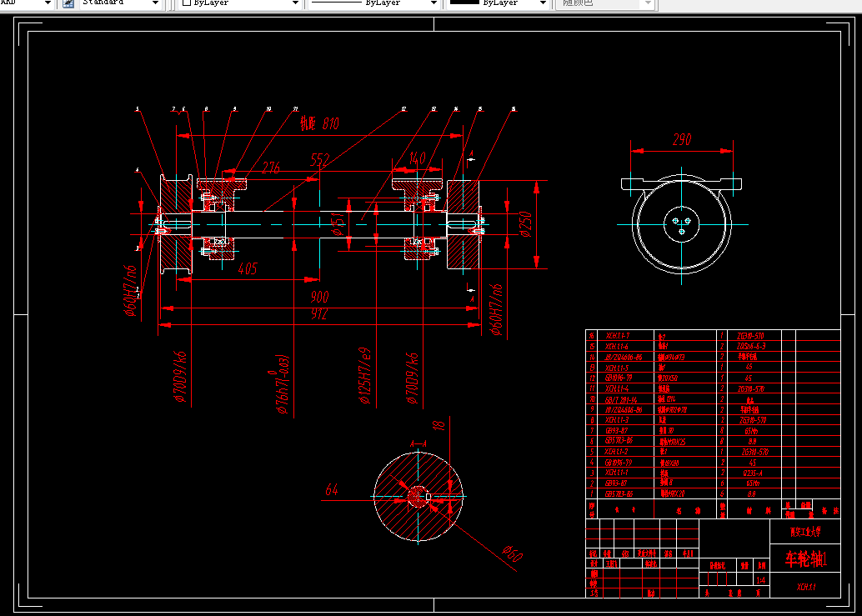Select the XCH.1.1-5 part code cell
Image resolution: width=862 pixels, height=616 pixels.
[617, 368]
